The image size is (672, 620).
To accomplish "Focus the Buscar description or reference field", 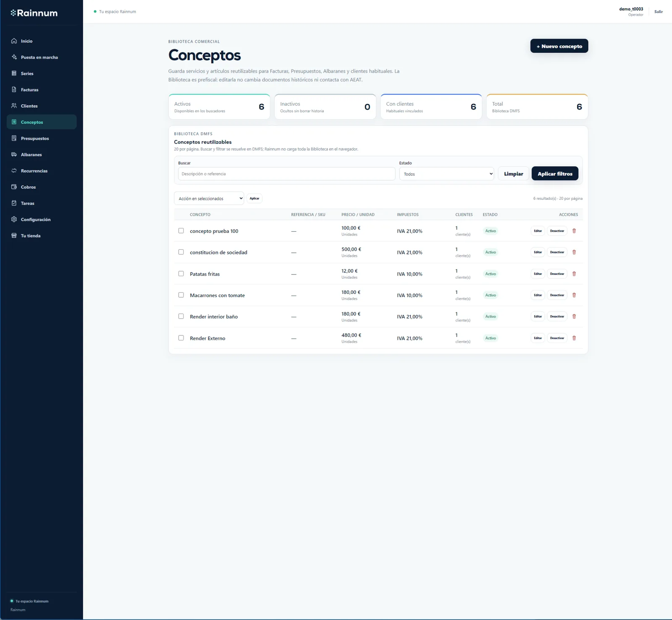I will click(286, 174).
